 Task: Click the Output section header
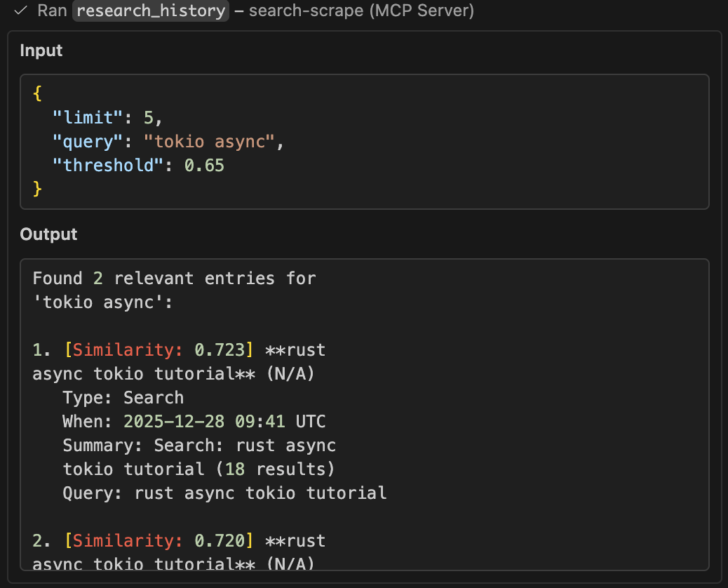48,234
